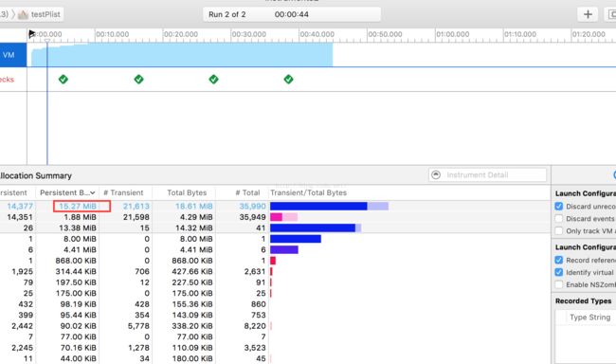
Task: Click the 8,220 total count cell
Action: tap(255, 326)
